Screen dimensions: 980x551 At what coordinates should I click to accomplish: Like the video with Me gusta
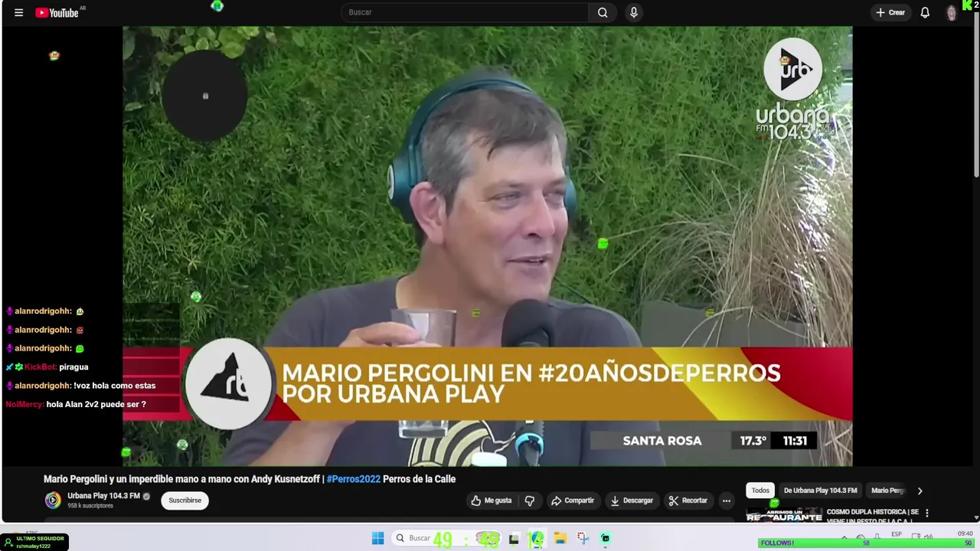tap(492, 500)
